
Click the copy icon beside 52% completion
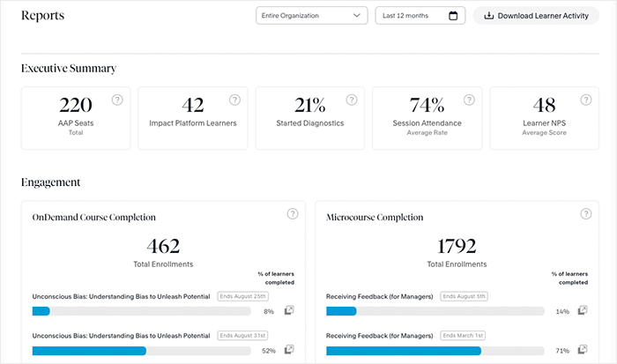(x=288, y=351)
